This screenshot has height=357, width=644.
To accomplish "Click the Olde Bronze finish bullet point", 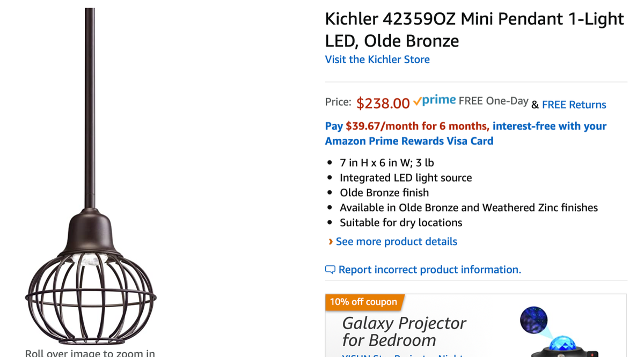I will 384,192.
